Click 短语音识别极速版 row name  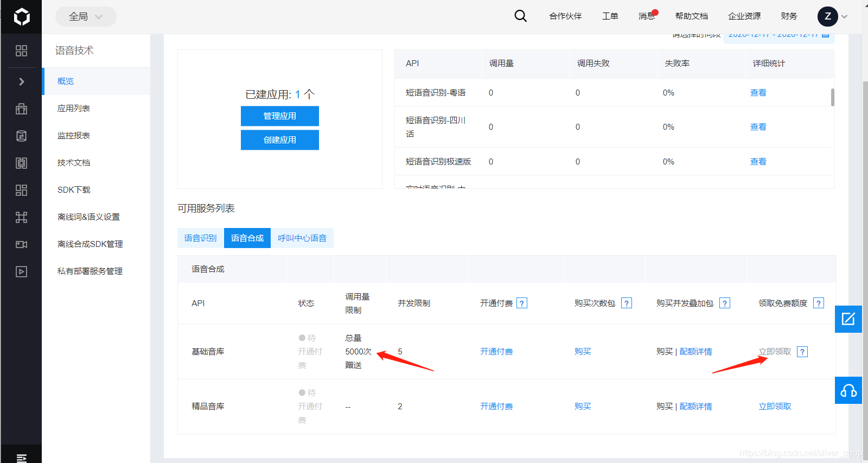438,162
